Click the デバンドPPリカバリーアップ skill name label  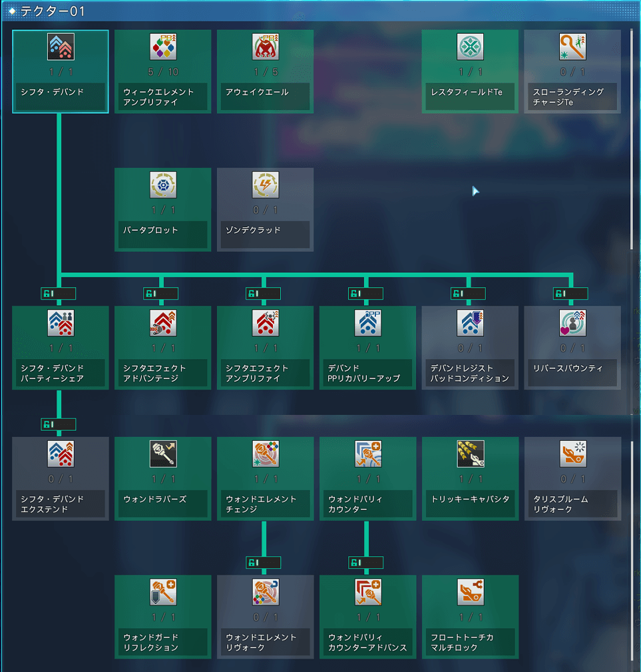click(367, 373)
